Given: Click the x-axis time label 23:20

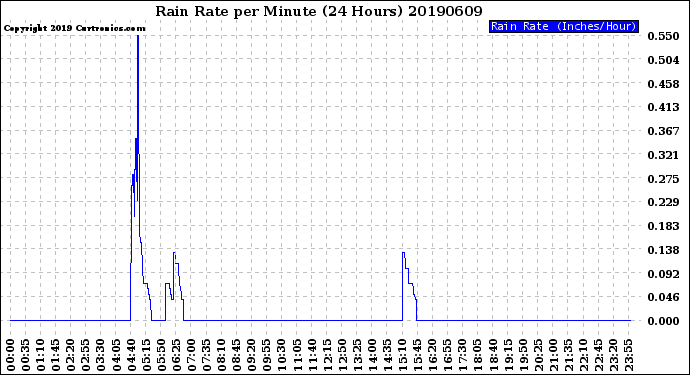Looking at the screenshot, I should [x=614, y=355].
